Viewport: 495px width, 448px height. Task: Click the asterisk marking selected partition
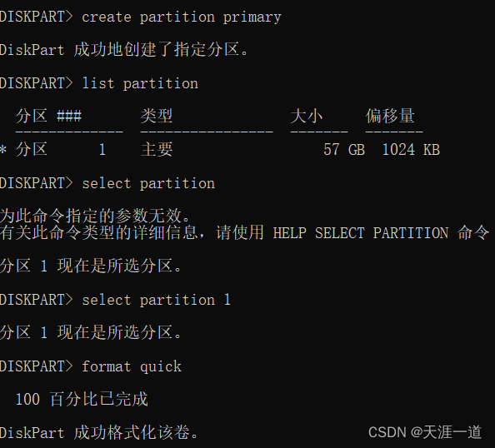(x=3, y=149)
